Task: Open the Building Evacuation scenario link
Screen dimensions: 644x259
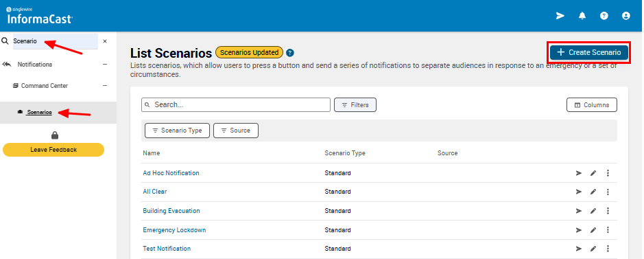Action: coord(171,211)
